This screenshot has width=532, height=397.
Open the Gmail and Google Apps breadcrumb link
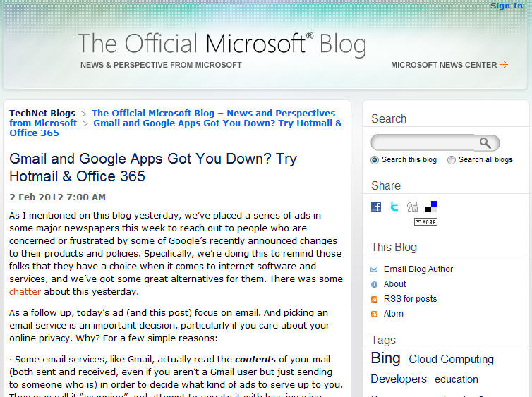(x=176, y=128)
